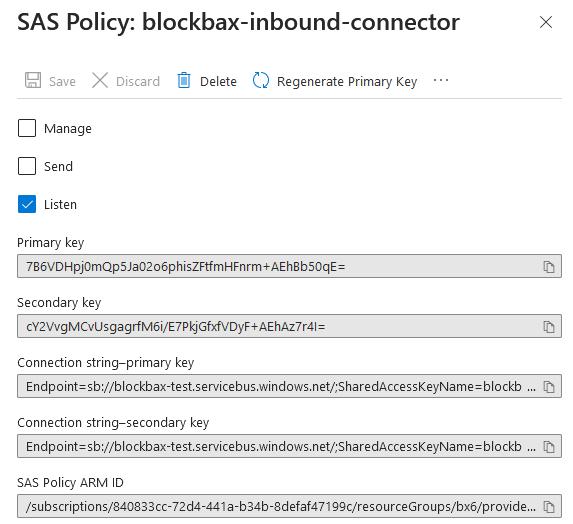Click the Listen label text

point(60,205)
